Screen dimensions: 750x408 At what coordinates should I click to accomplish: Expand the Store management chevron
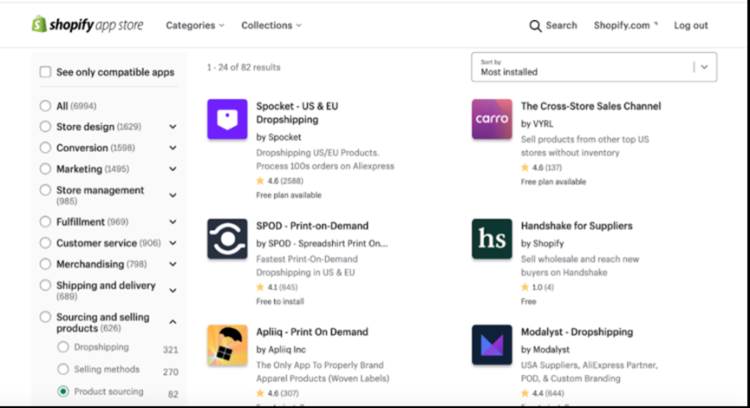click(173, 195)
